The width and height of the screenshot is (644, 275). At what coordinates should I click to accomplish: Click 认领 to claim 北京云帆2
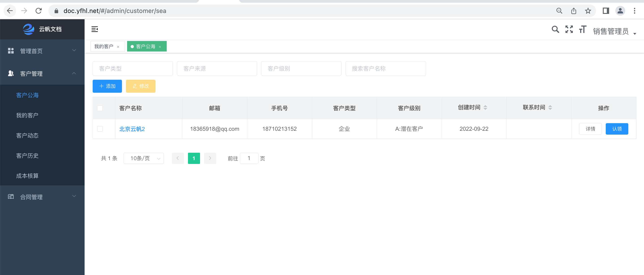(x=617, y=129)
